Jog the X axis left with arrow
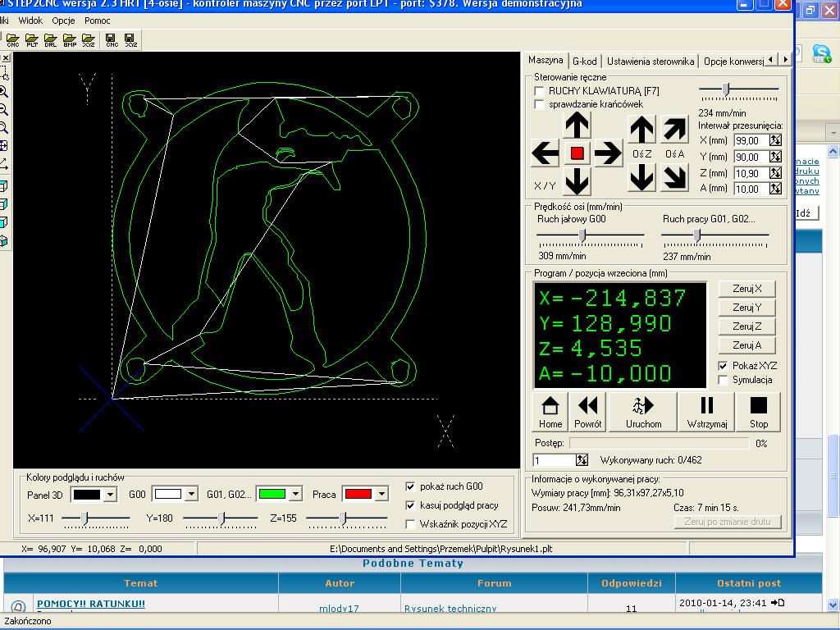Image resolution: width=840 pixels, height=630 pixels. click(x=546, y=153)
